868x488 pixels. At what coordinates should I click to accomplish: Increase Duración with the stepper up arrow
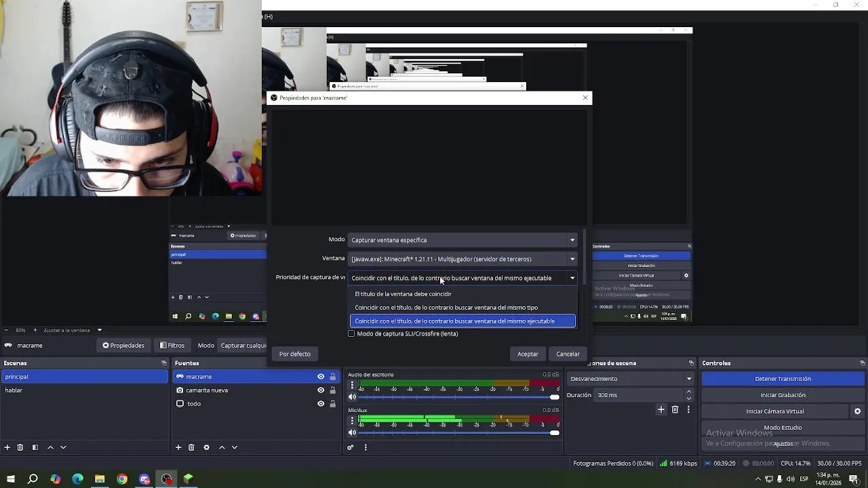tap(689, 392)
